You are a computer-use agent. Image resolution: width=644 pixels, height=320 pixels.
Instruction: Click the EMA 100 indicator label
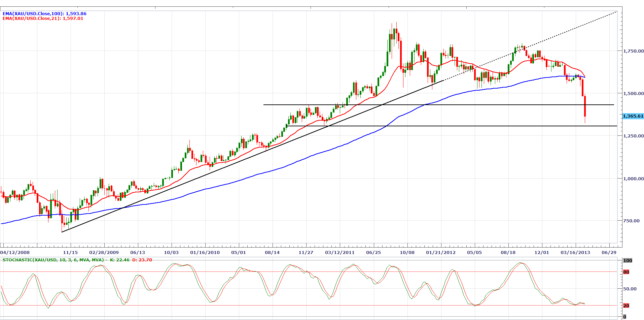pos(44,14)
